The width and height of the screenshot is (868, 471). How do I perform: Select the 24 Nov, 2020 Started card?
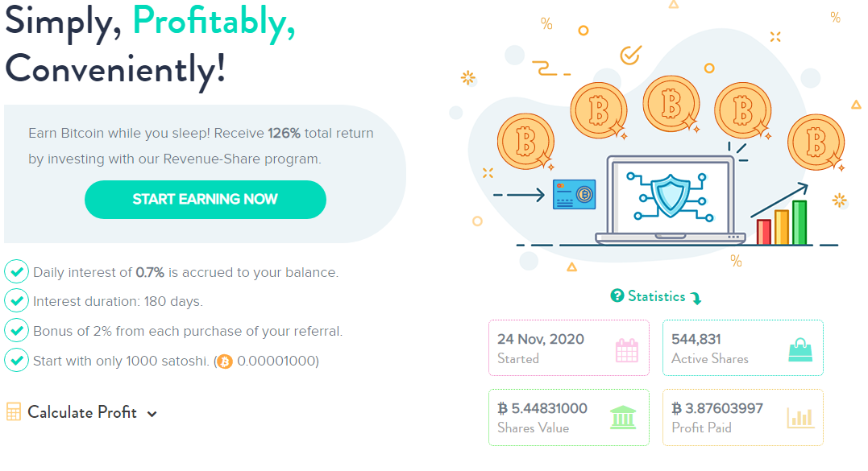[569, 348]
